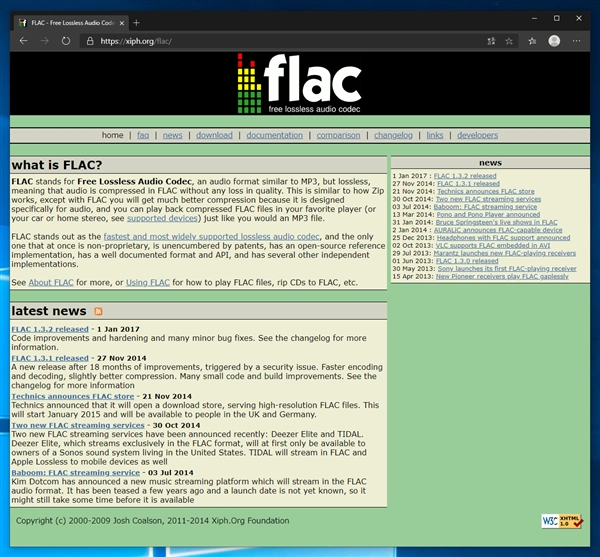Viewport: 600px width, 557px height.
Task: Open the developers navigation link
Action: 478,135
